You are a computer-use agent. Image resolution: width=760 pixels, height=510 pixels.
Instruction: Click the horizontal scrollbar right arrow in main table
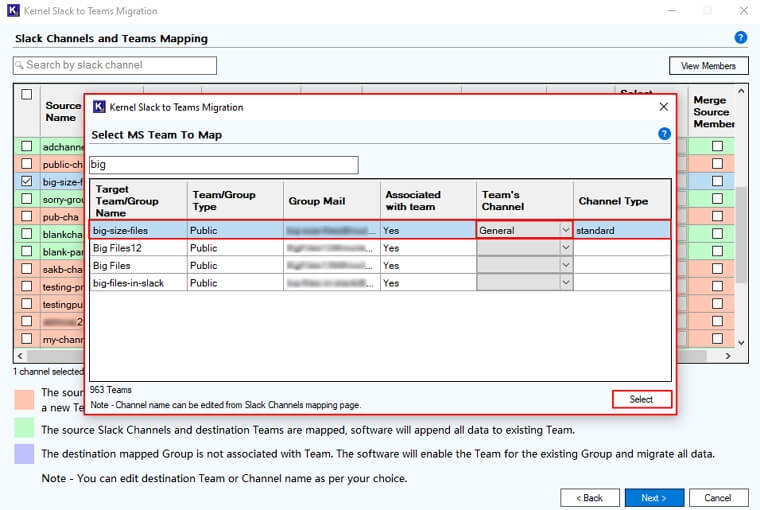[x=728, y=356]
